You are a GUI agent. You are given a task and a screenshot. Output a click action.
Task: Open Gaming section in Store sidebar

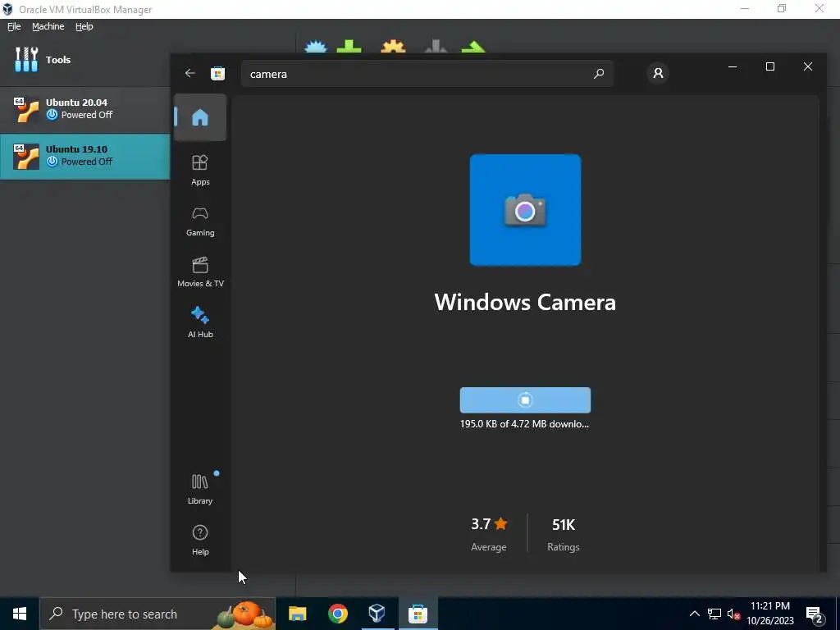200,221
